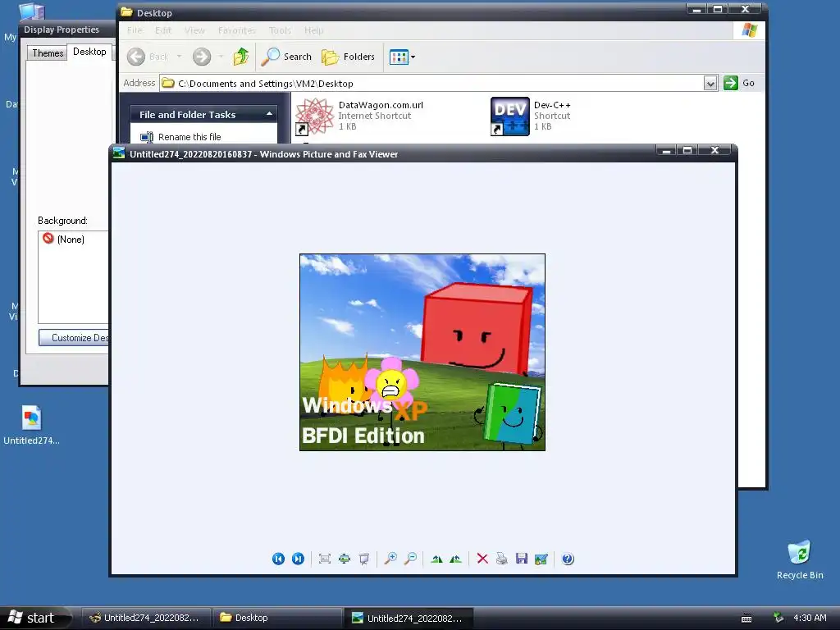Expand the Address bar dropdown
The height and width of the screenshot is (630, 840).
(x=710, y=83)
